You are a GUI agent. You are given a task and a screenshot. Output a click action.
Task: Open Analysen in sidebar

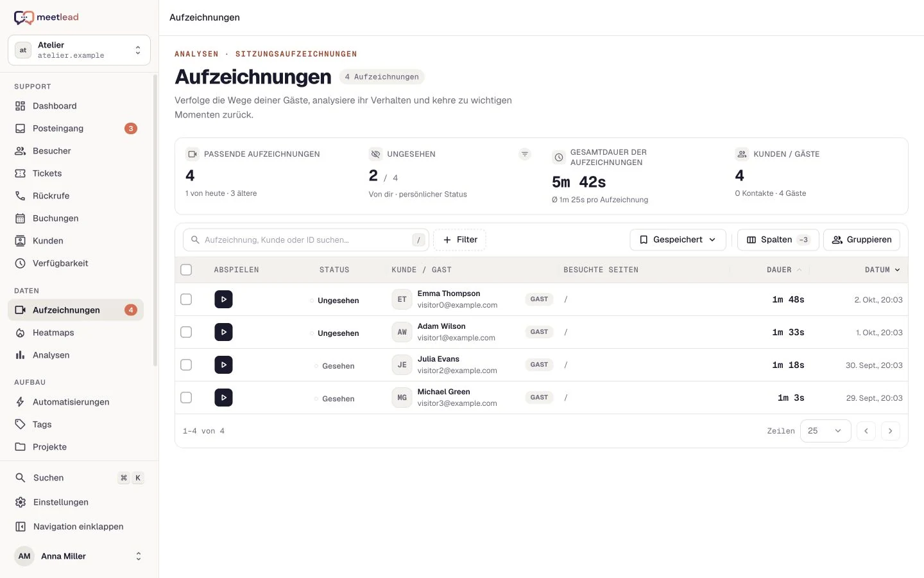76,355
